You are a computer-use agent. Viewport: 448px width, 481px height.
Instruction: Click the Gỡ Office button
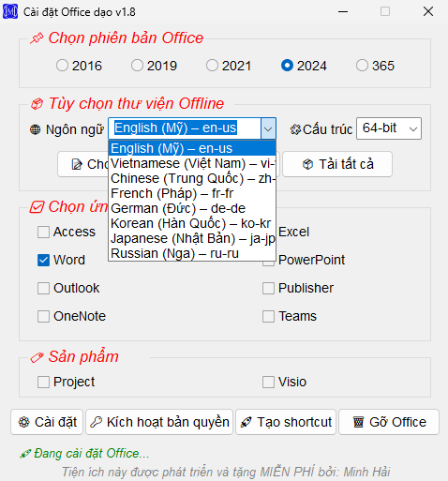pyautogui.click(x=389, y=422)
